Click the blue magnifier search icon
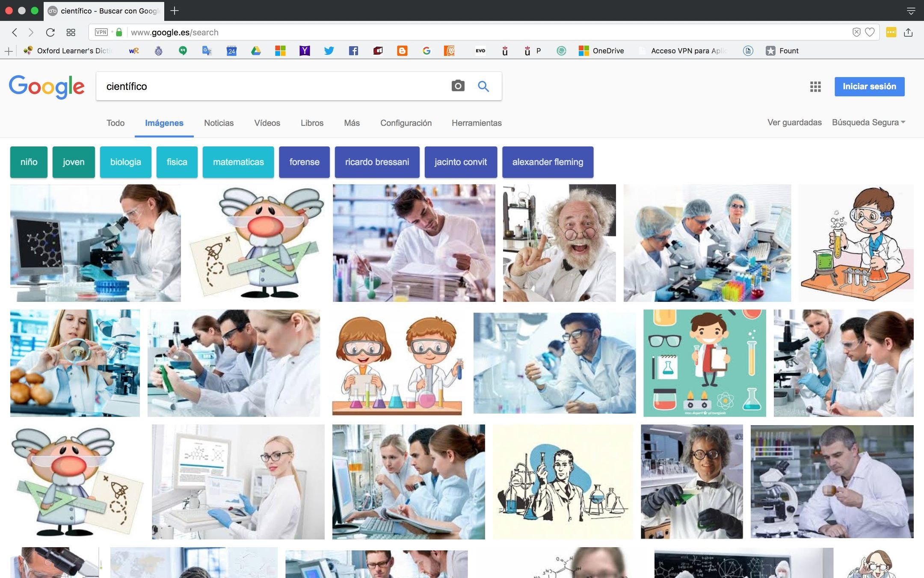 tap(483, 86)
